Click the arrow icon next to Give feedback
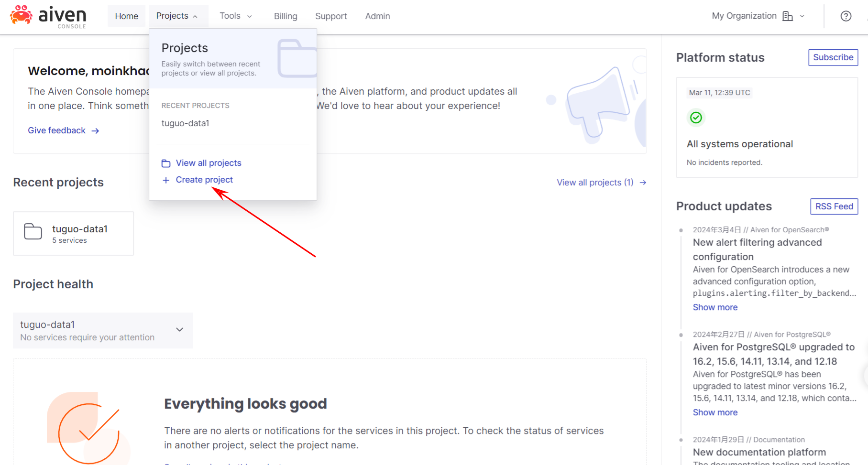This screenshot has width=868, height=465. 95,131
